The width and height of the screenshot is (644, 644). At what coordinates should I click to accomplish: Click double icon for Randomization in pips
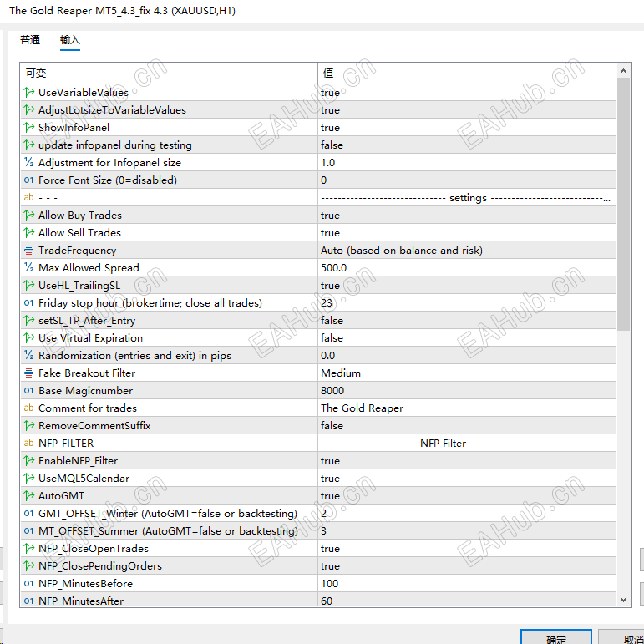click(28, 355)
